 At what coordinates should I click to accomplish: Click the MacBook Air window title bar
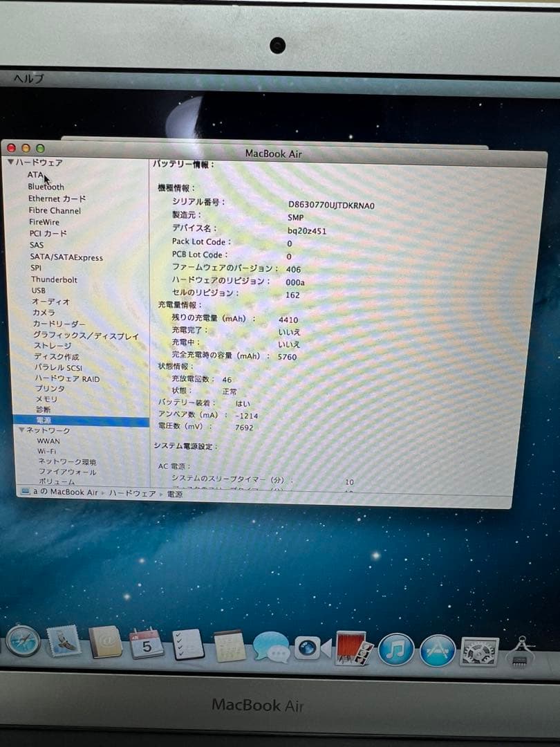[274, 154]
